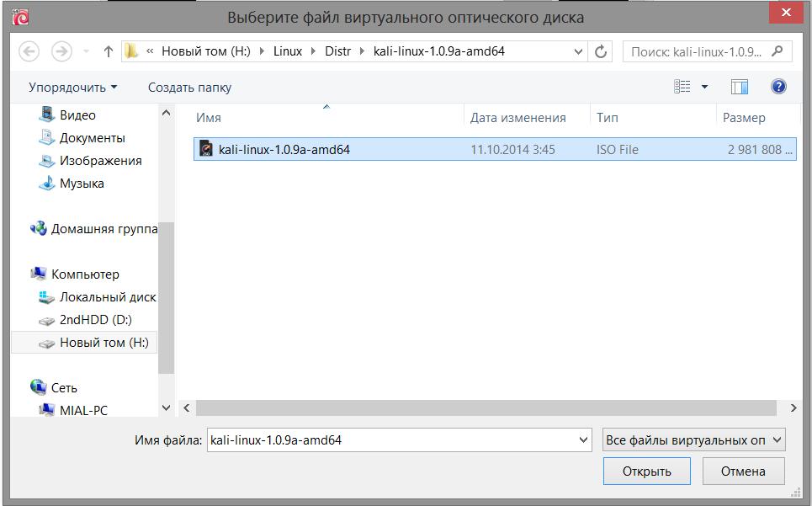Open 2ndHDD (D:) drive in sidebar
The image size is (812, 506).
pyautogui.click(x=95, y=320)
